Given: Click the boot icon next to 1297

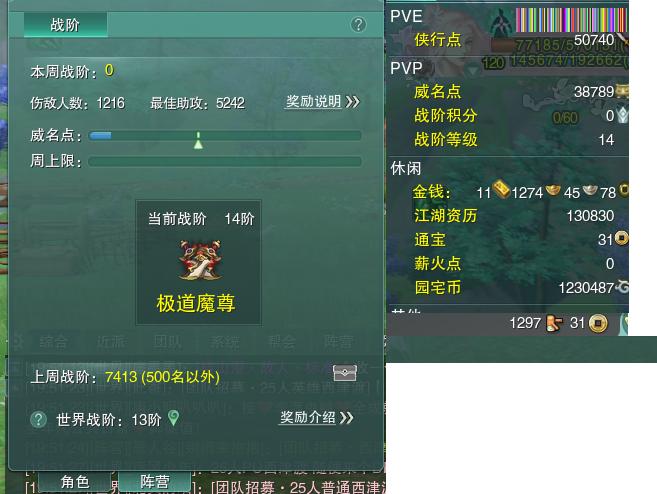Looking at the screenshot, I should tap(554, 323).
